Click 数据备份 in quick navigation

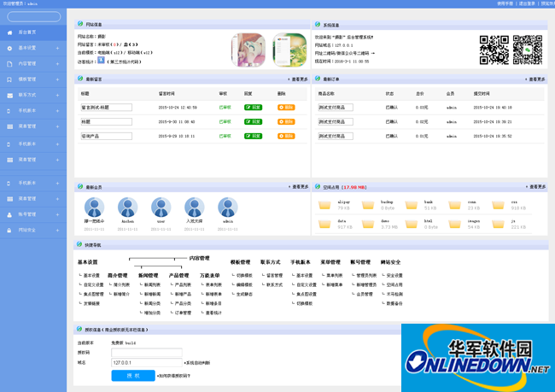pos(394,303)
